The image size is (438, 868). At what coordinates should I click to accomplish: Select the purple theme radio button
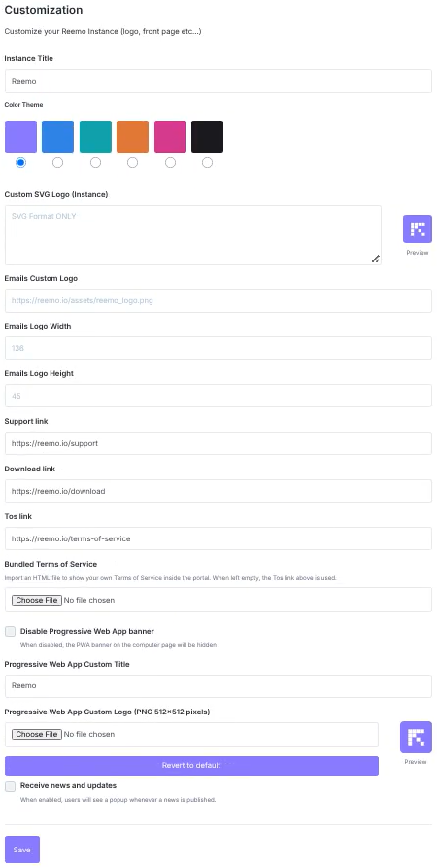coord(21,162)
